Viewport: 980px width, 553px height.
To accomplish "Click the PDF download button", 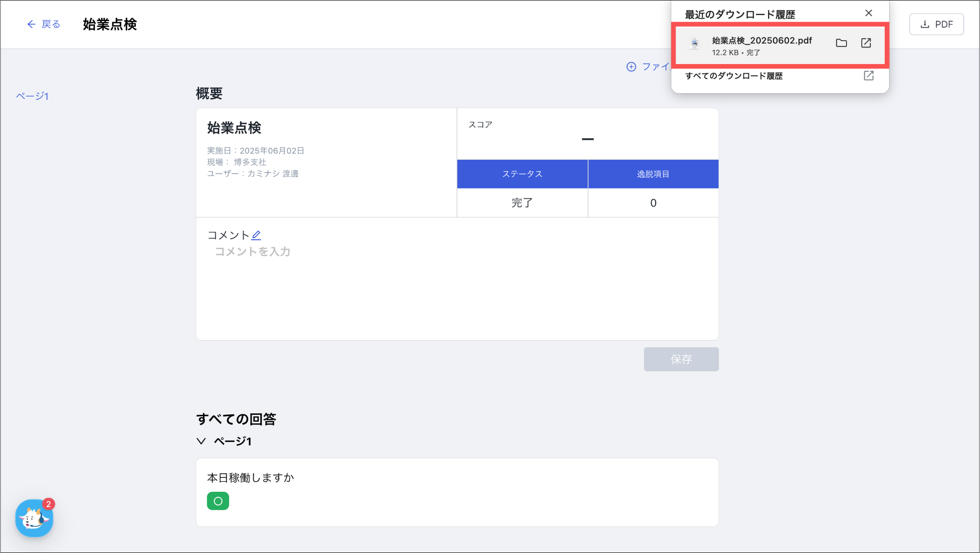I will [x=936, y=24].
